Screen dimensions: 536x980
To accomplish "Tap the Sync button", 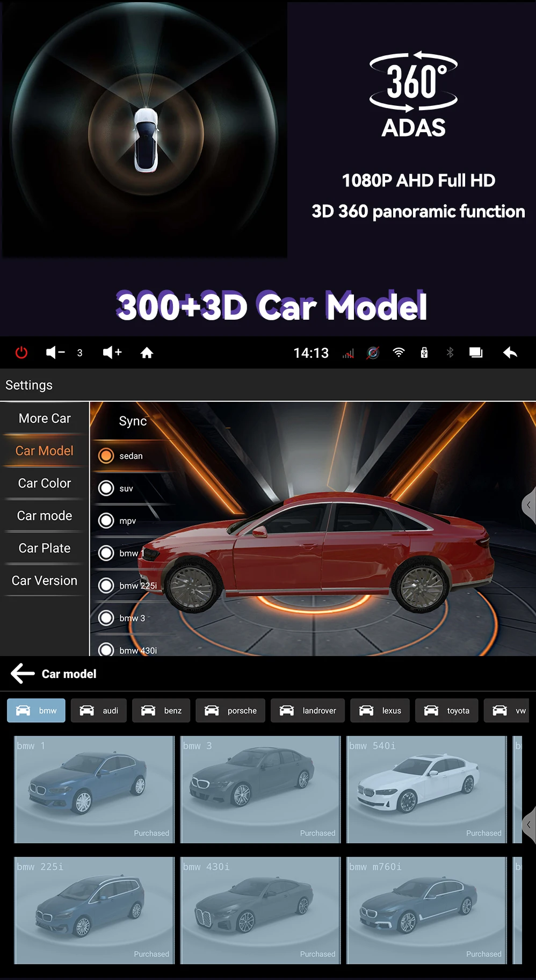I will click(x=133, y=421).
